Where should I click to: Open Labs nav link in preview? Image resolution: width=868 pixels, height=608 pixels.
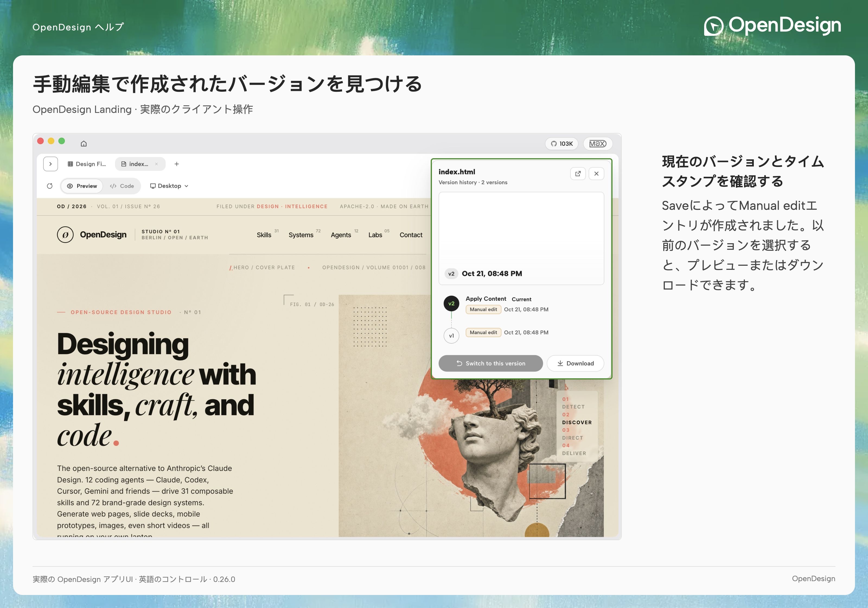(x=375, y=235)
